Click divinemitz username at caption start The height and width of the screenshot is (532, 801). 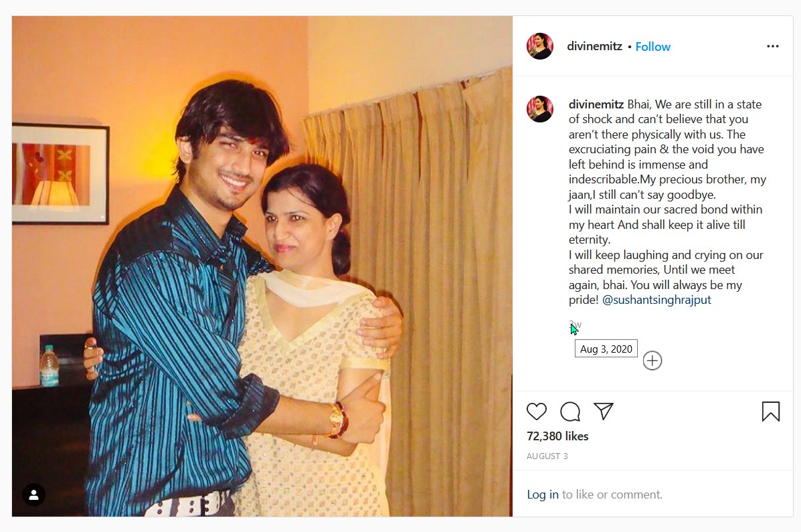tap(596, 104)
